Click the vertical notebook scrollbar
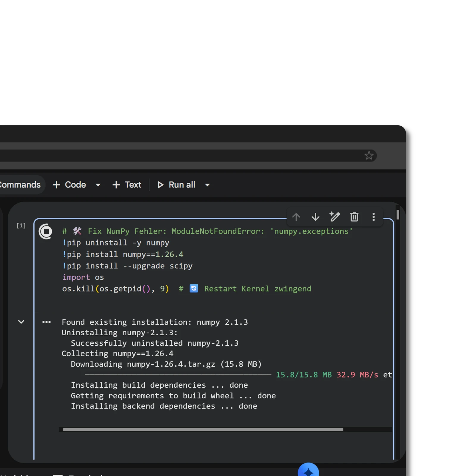Viewport: 476px width, 476px height. point(398,214)
